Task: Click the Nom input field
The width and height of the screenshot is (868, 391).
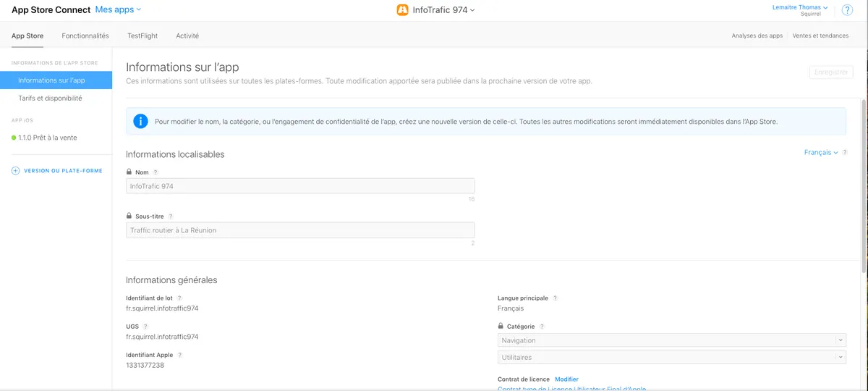Action: [300, 186]
